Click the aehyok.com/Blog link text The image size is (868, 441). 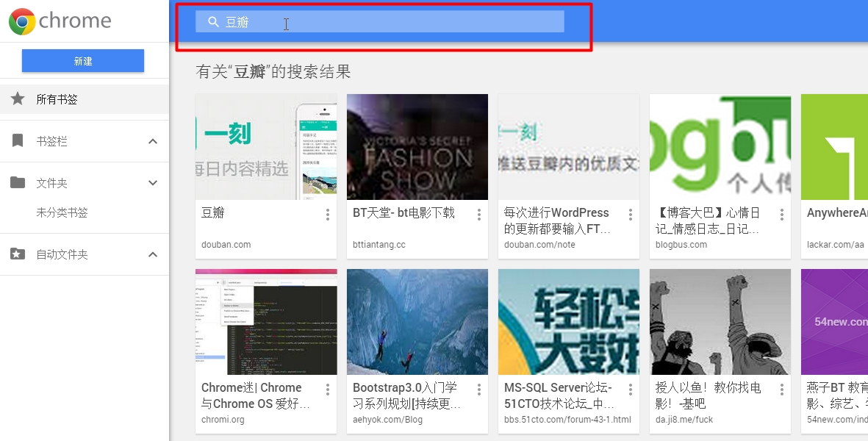coord(387,420)
